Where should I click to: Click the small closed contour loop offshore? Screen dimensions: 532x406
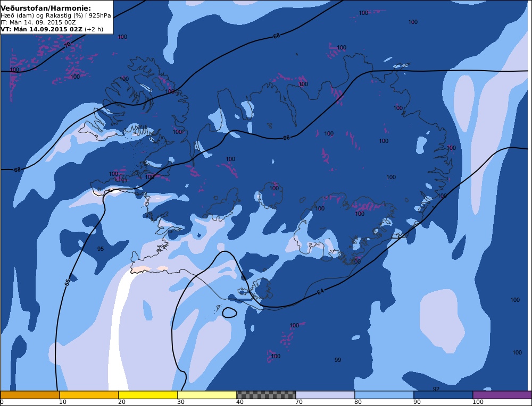point(230,312)
